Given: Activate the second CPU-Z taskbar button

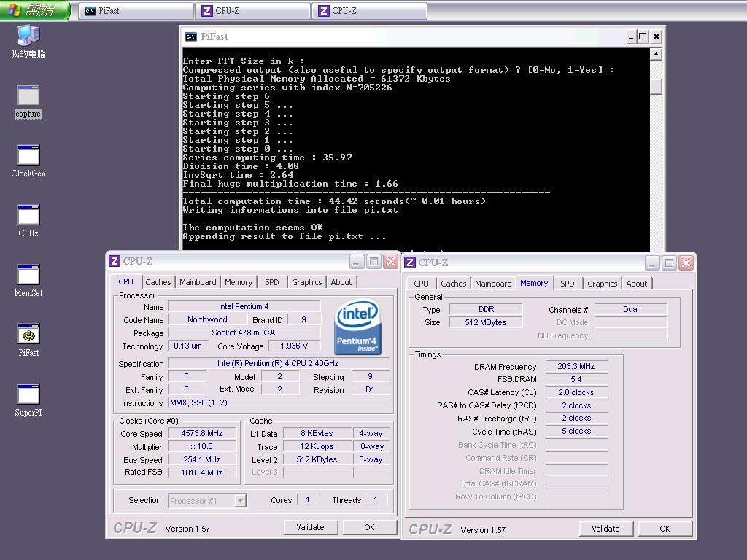Looking at the screenshot, I should 370,11.
